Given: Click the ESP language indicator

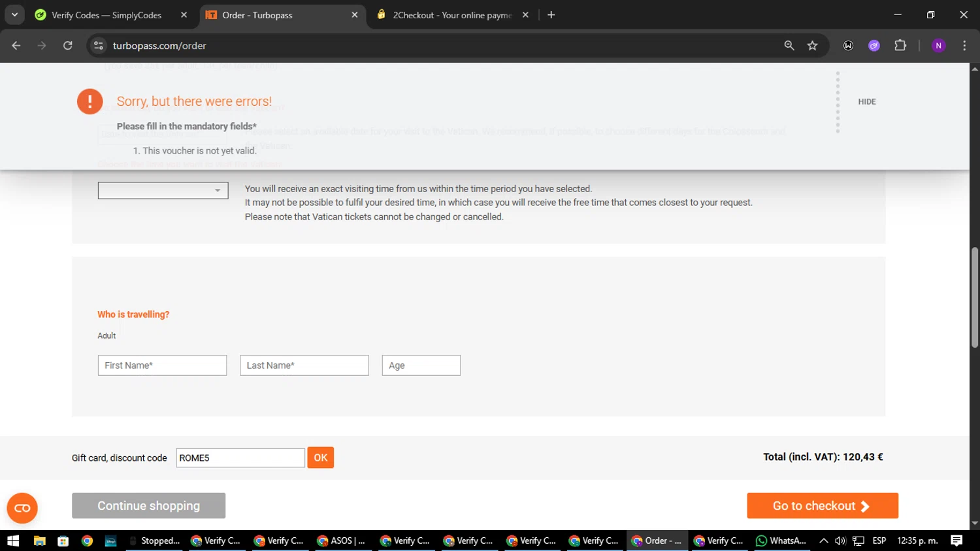Looking at the screenshot, I should pos(879,541).
